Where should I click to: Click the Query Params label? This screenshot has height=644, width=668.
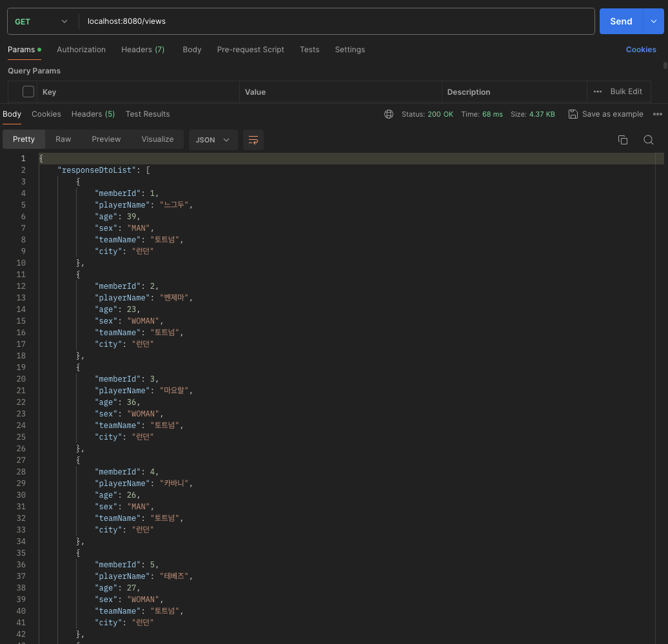point(34,71)
